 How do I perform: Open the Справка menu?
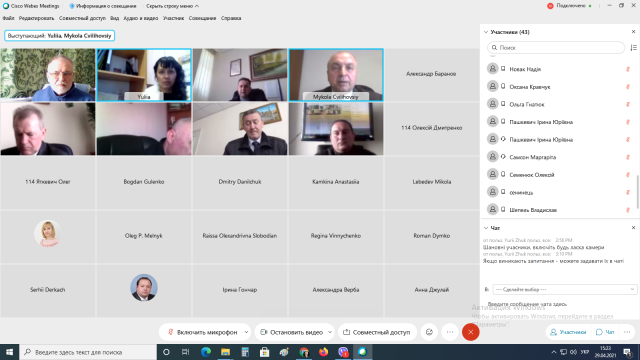[231, 18]
